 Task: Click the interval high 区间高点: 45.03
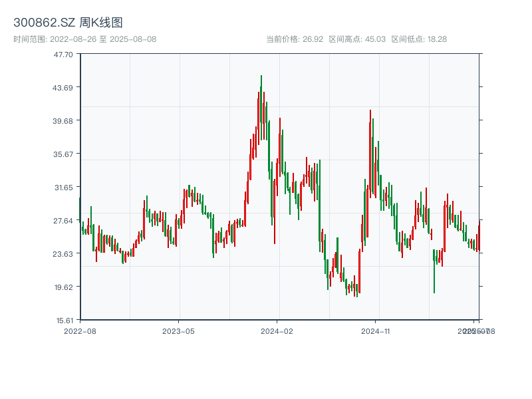point(357,39)
